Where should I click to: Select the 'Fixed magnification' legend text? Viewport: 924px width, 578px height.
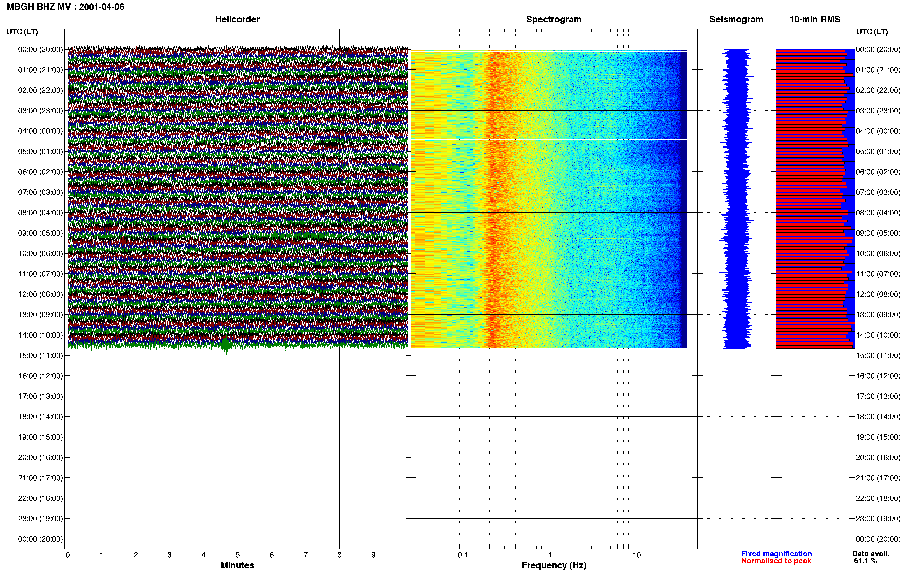pyautogui.click(x=776, y=554)
